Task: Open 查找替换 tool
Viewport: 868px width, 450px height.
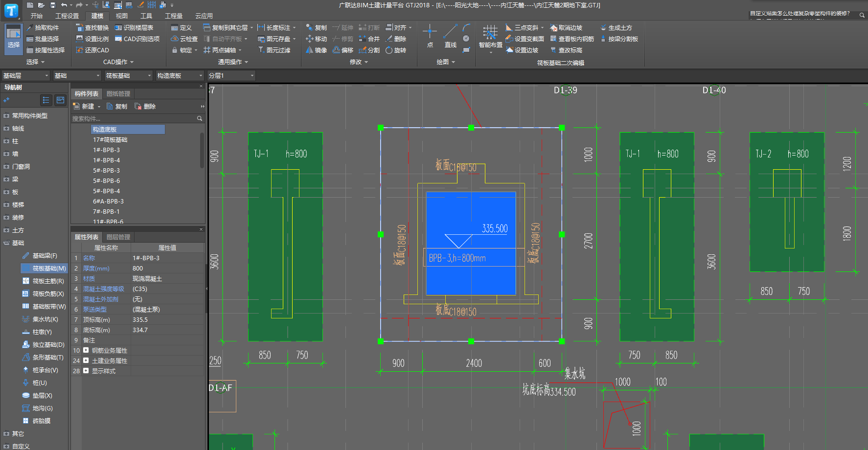Action: (x=92, y=28)
